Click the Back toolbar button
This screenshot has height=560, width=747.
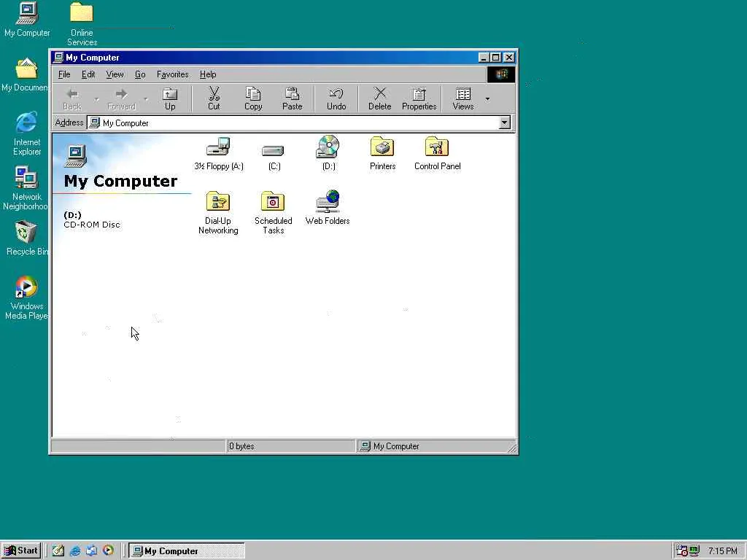[x=72, y=99]
